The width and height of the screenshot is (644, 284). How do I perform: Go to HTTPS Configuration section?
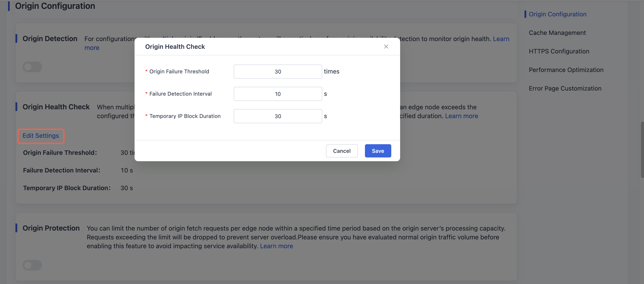559,51
